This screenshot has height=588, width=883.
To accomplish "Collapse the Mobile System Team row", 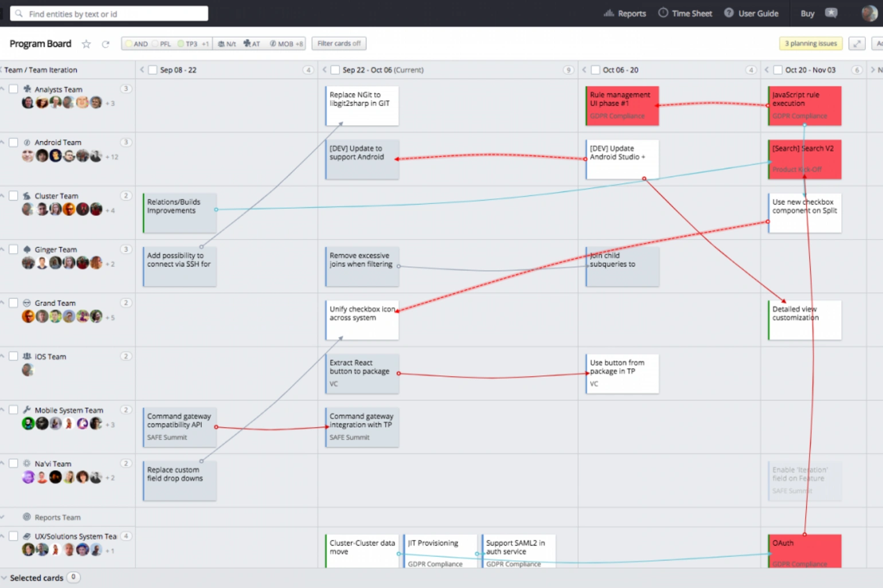I will (x=3, y=410).
